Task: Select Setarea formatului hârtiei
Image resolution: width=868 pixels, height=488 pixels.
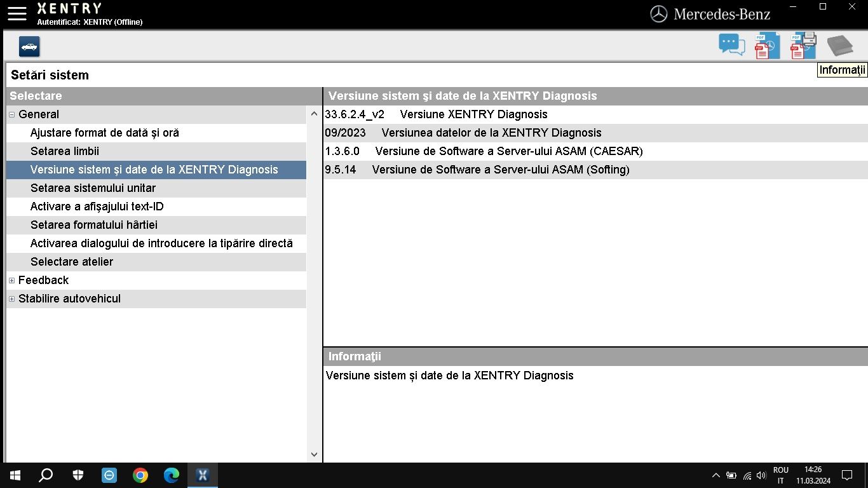Action: [156, 225]
